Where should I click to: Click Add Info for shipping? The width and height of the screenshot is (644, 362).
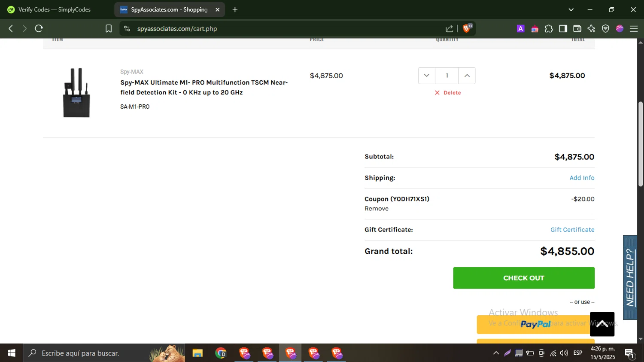click(x=582, y=178)
